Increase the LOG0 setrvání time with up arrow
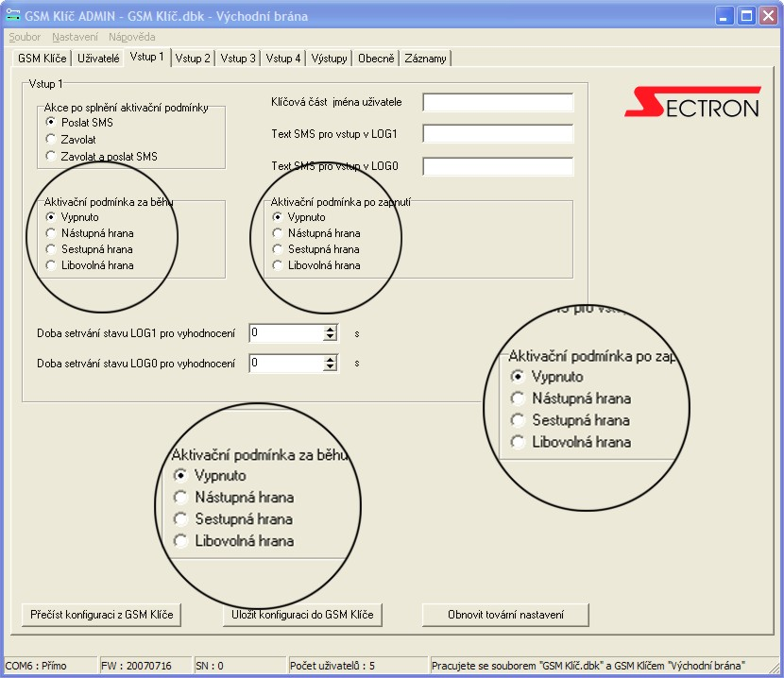Viewport: 784px width, 678px height. [x=330, y=359]
